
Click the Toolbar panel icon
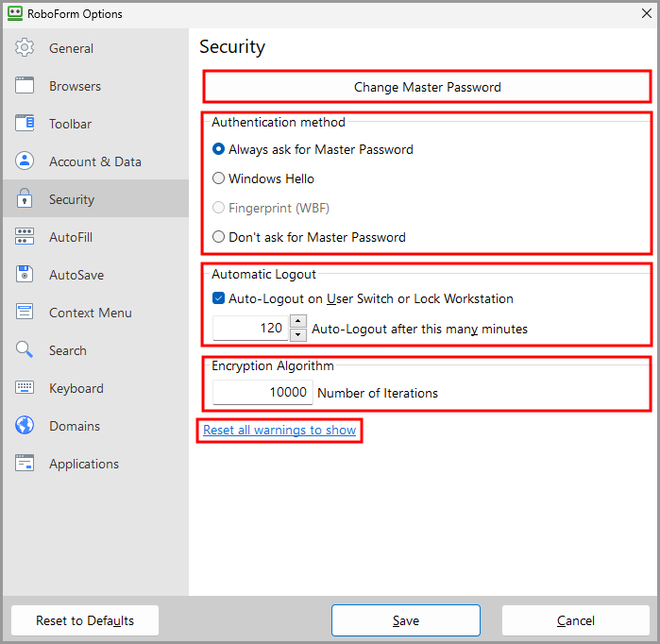coord(25,124)
